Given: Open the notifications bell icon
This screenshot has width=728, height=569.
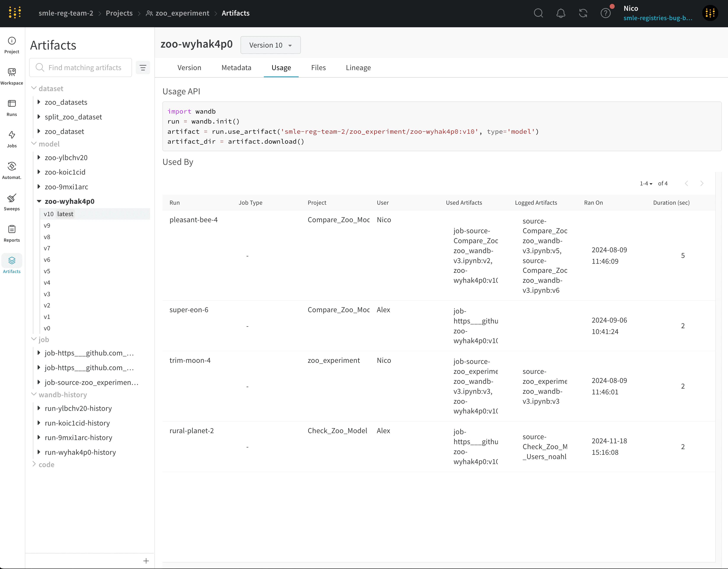Looking at the screenshot, I should pos(561,13).
